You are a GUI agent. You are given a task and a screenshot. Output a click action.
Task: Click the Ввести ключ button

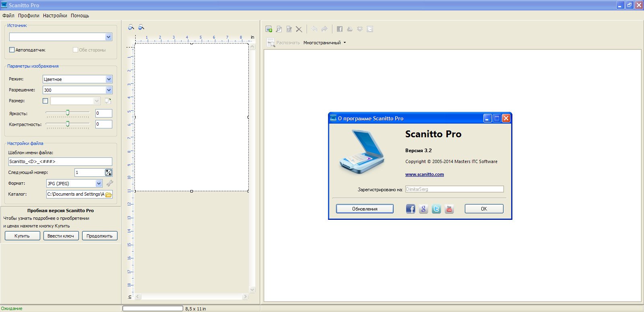pyautogui.click(x=61, y=236)
